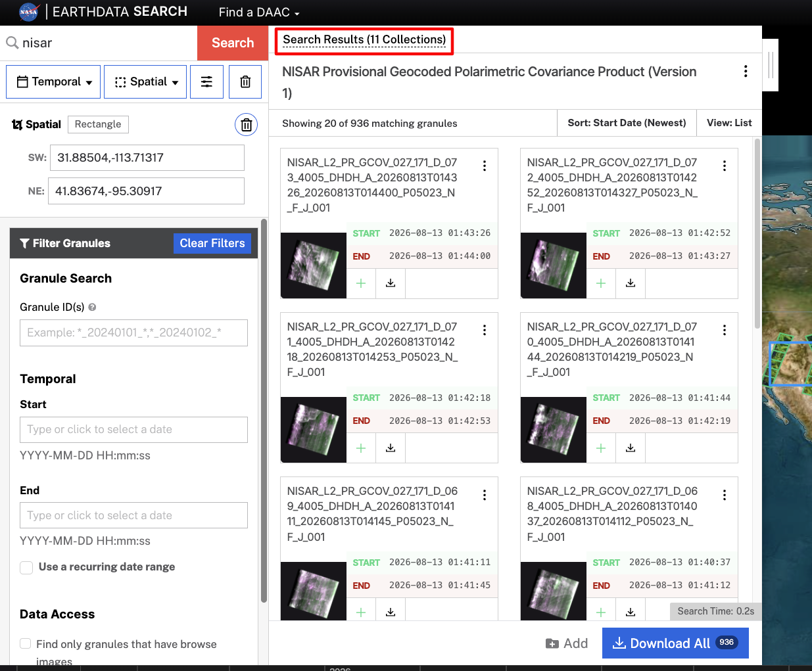Click Download All 936 button
Viewport: 812px width, 671px height.
675,643
